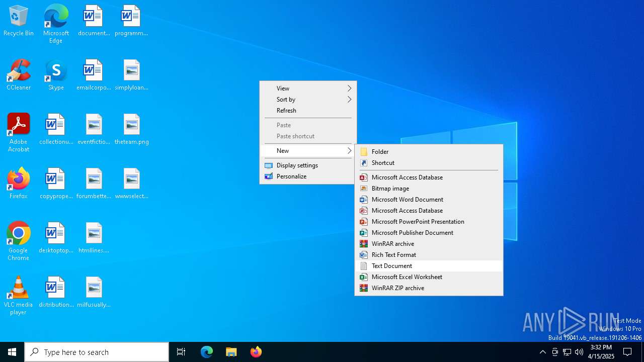Select the document... Word file icon
Image resolution: width=644 pixels, height=362 pixels.
coord(94,21)
